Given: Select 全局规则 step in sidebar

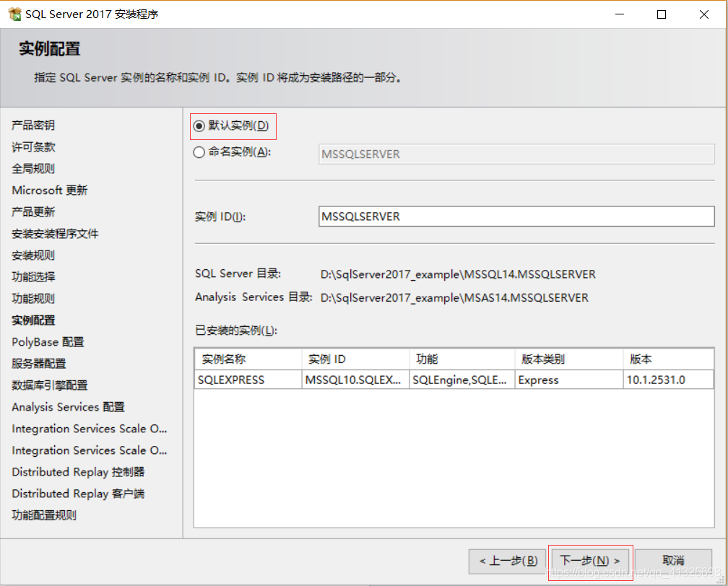Looking at the screenshot, I should tap(33, 168).
